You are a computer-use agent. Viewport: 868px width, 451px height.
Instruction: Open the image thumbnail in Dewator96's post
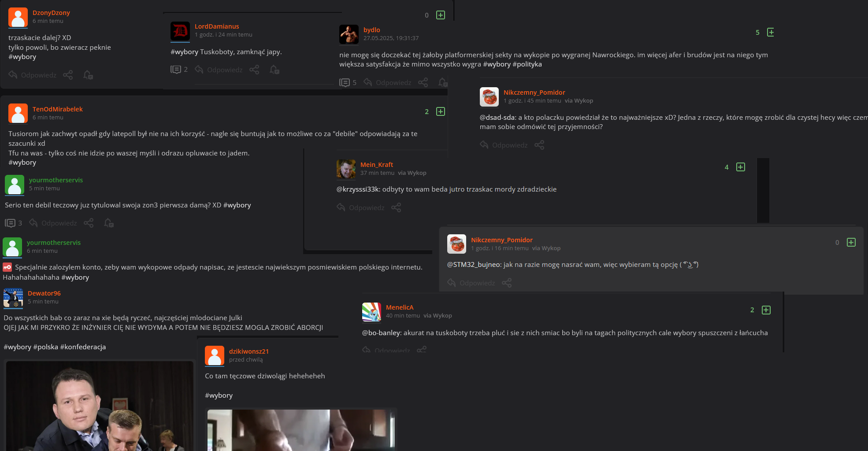pyautogui.click(x=100, y=406)
